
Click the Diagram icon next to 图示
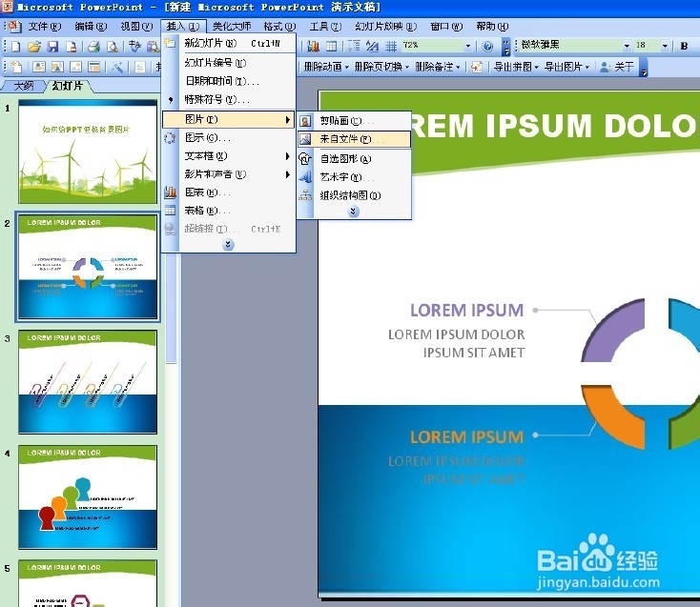pos(170,138)
